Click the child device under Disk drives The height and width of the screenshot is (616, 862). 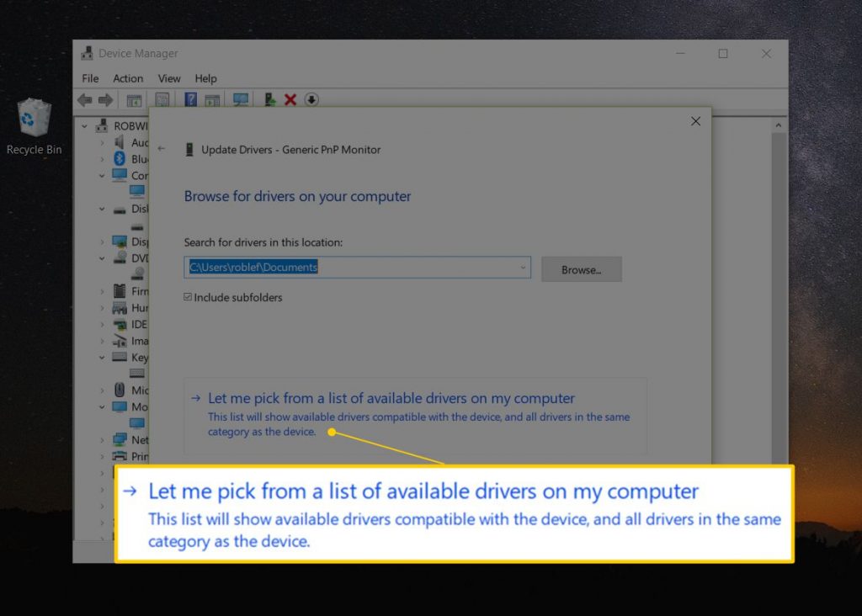(x=137, y=226)
